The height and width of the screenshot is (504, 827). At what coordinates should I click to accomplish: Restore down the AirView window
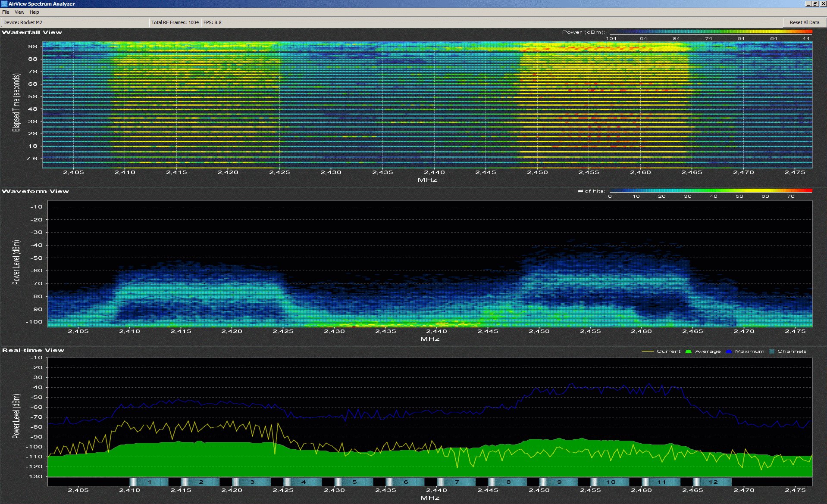(815, 3)
